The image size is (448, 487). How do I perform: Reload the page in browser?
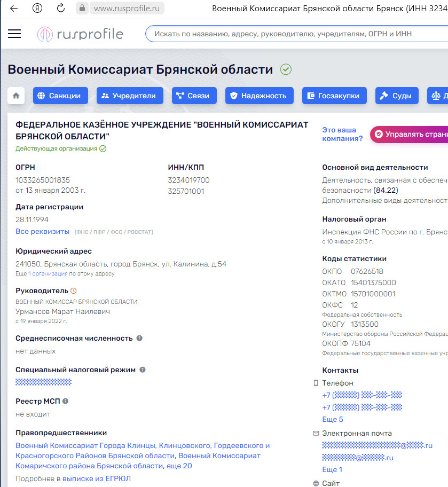60,8
